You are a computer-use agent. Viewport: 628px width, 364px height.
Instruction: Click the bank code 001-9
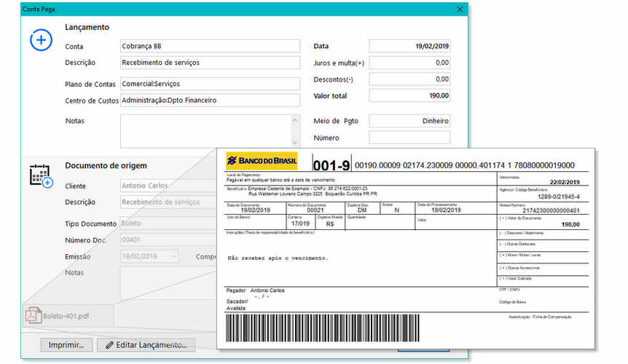[331, 165]
